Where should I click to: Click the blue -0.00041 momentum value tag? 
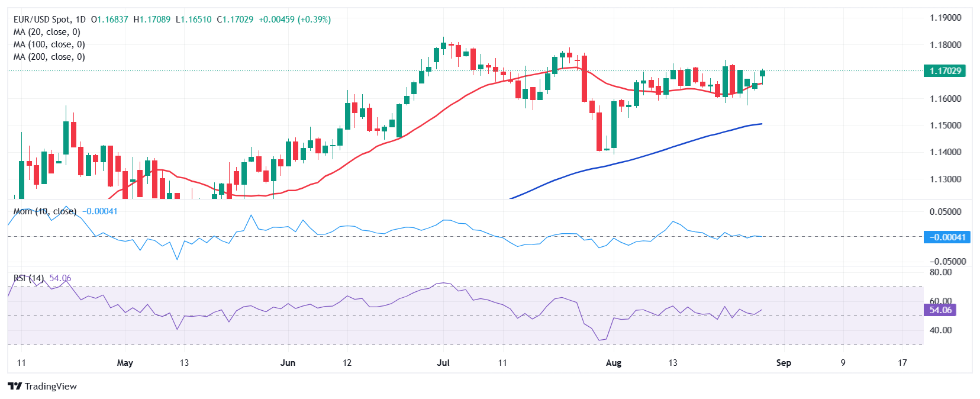[947, 237]
